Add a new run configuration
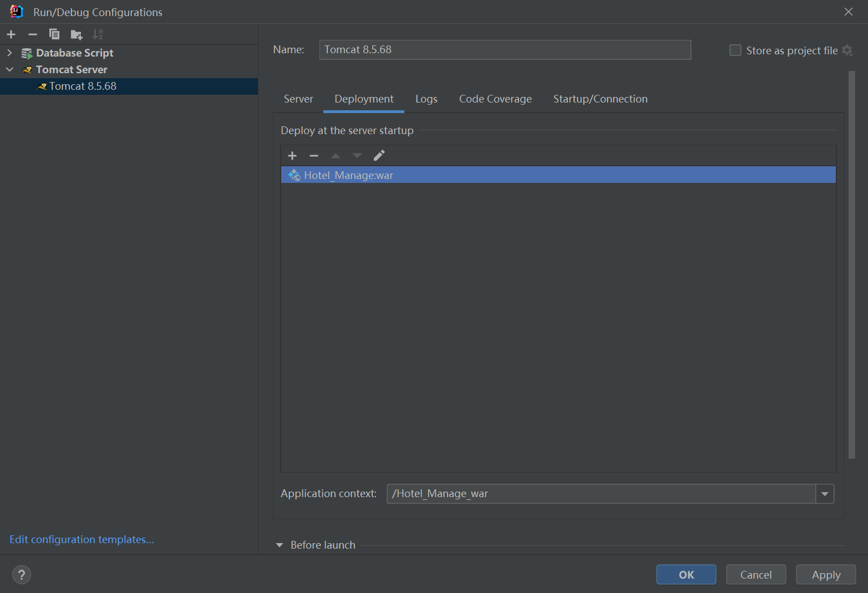The width and height of the screenshot is (868, 593). click(x=11, y=34)
